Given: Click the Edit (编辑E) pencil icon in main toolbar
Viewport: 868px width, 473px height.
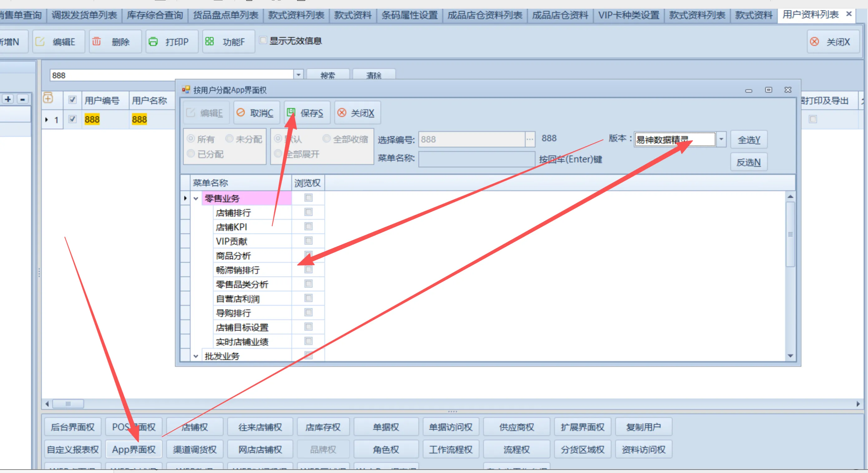Looking at the screenshot, I should (40, 42).
